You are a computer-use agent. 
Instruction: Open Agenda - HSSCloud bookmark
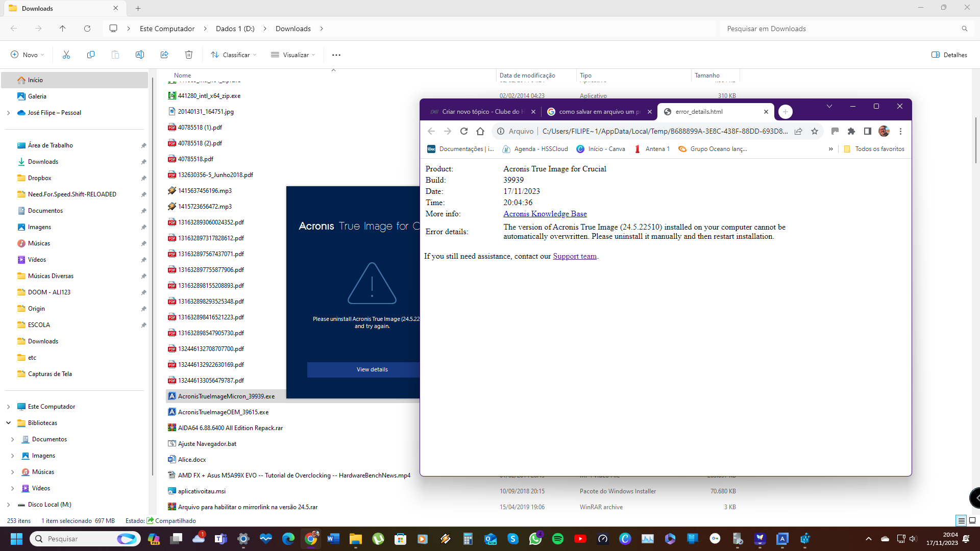pyautogui.click(x=535, y=149)
